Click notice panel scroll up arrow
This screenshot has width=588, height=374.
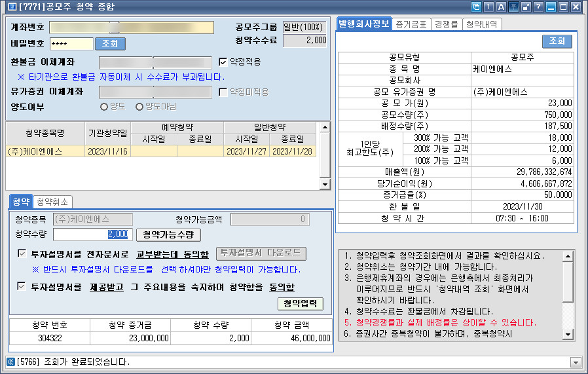tap(568, 256)
